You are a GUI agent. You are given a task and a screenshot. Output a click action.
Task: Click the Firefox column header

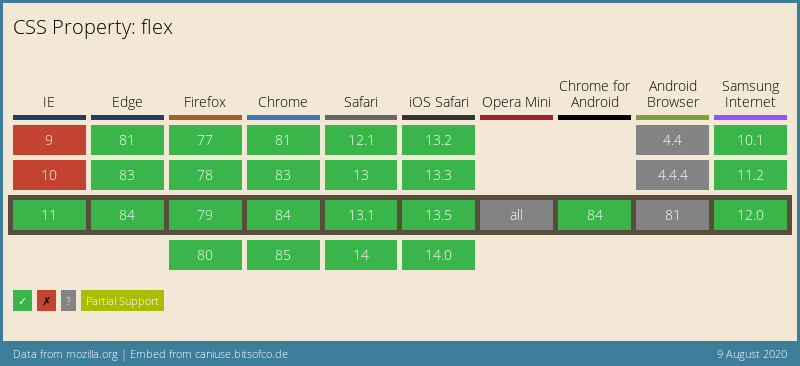click(x=205, y=102)
